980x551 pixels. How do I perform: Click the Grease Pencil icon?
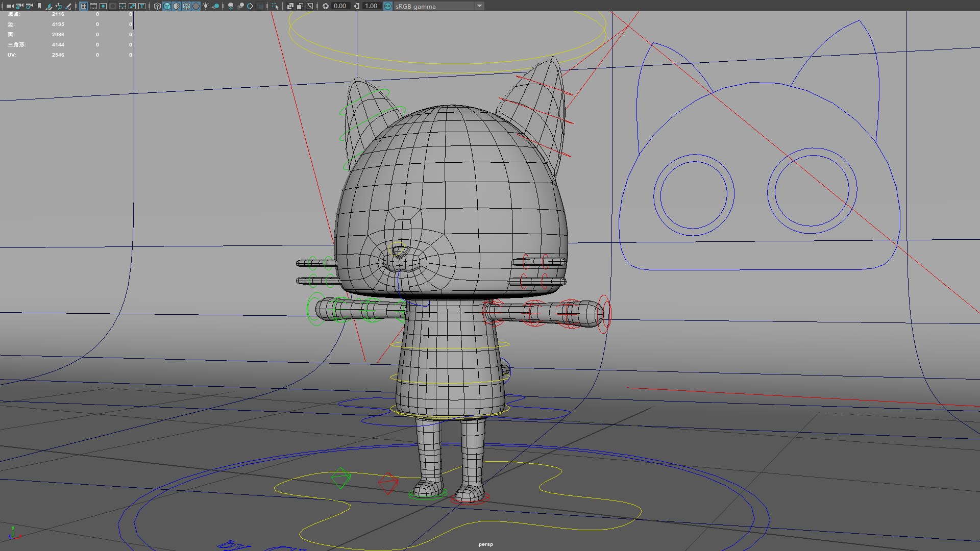pyautogui.click(x=68, y=6)
